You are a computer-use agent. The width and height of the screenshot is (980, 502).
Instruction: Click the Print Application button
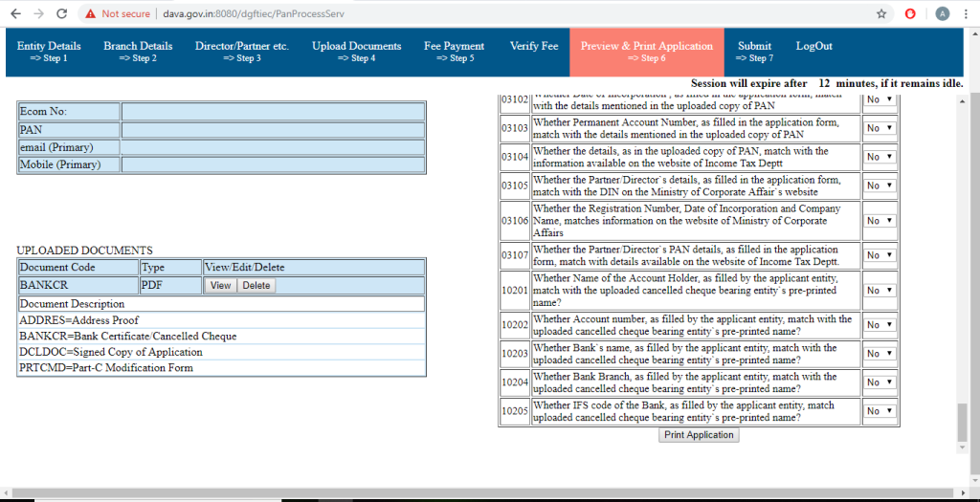coord(699,434)
